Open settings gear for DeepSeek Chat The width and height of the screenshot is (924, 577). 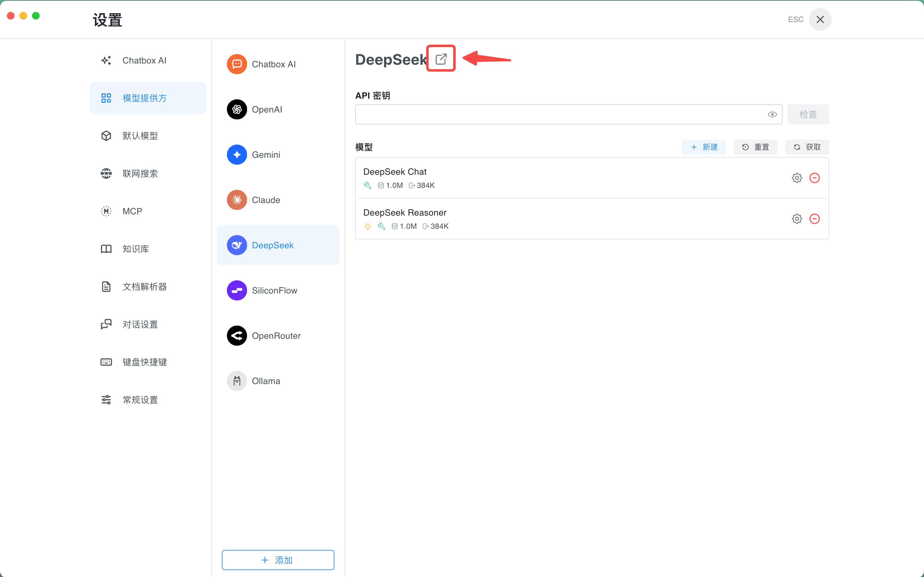796,178
